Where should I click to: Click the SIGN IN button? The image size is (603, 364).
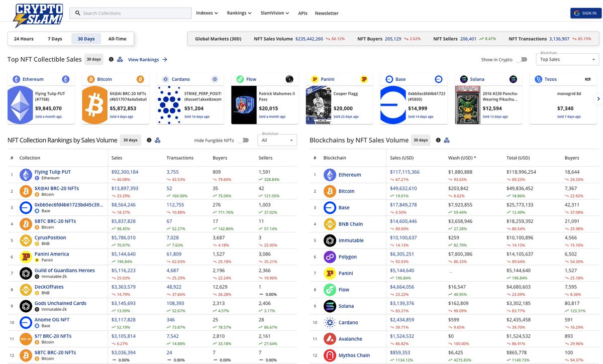pyautogui.click(x=585, y=13)
